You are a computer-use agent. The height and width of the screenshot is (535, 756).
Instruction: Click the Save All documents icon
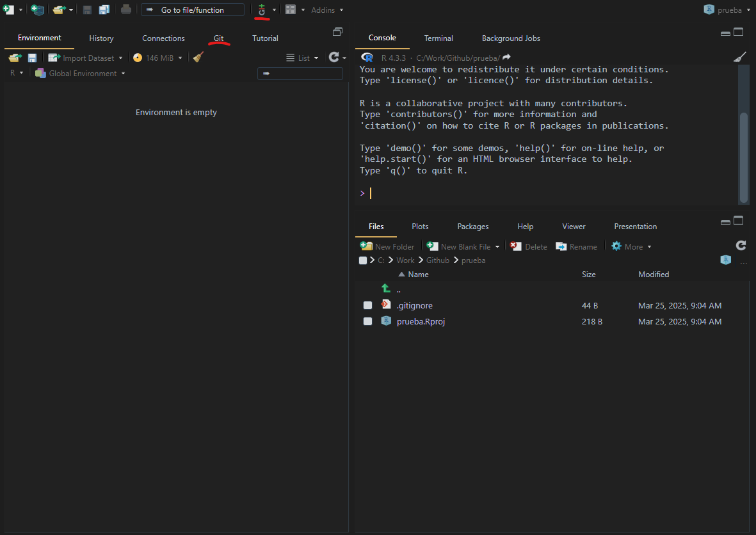pos(104,10)
